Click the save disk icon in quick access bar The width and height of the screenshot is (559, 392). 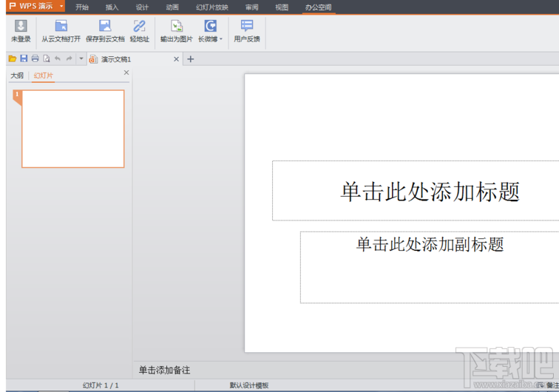click(24, 58)
